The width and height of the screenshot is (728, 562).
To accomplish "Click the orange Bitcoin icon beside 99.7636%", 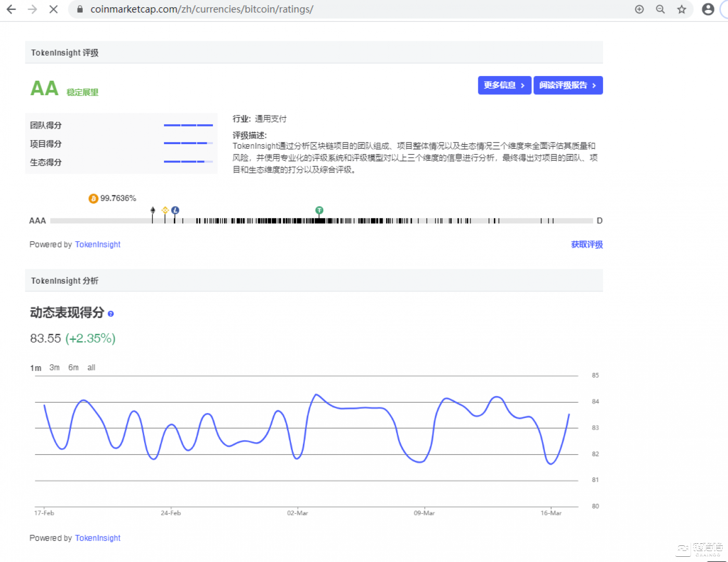I will coord(93,198).
